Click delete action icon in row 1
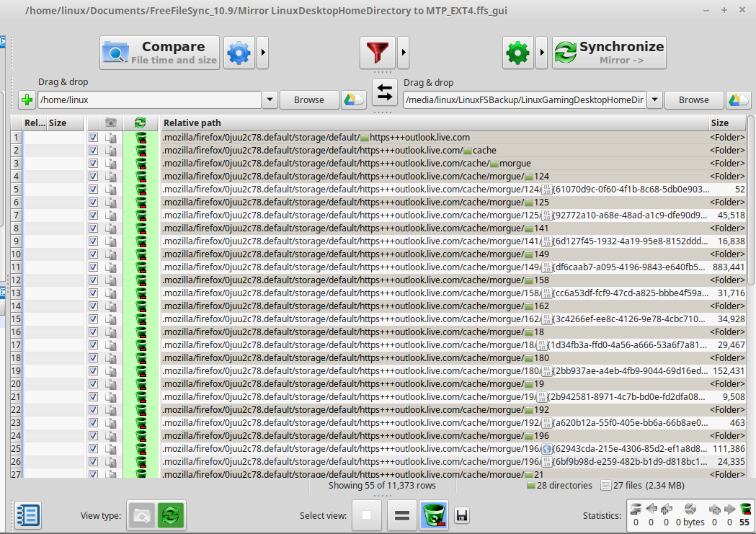This screenshot has height=534, width=756. (x=141, y=138)
